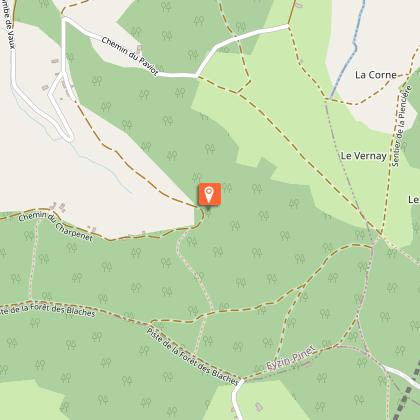Screen dimensions: 420x420
Task: Click the cut-off label at right edge
Action: [x=414, y=199]
